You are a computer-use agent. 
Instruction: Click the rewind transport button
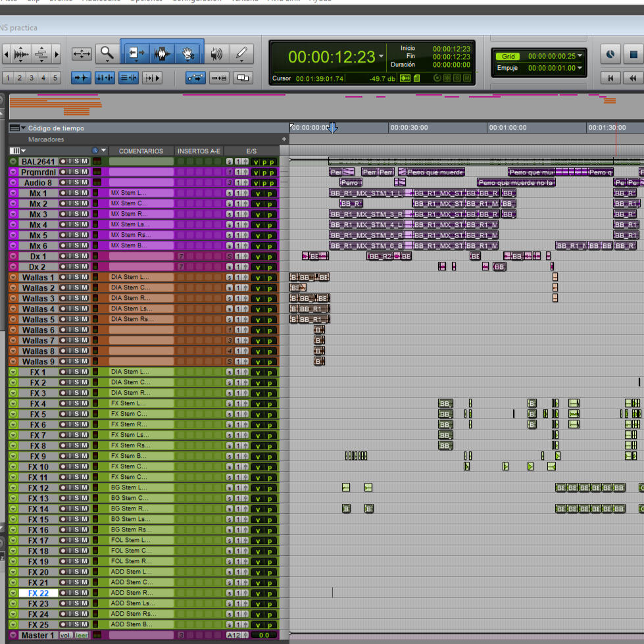tap(633, 78)
